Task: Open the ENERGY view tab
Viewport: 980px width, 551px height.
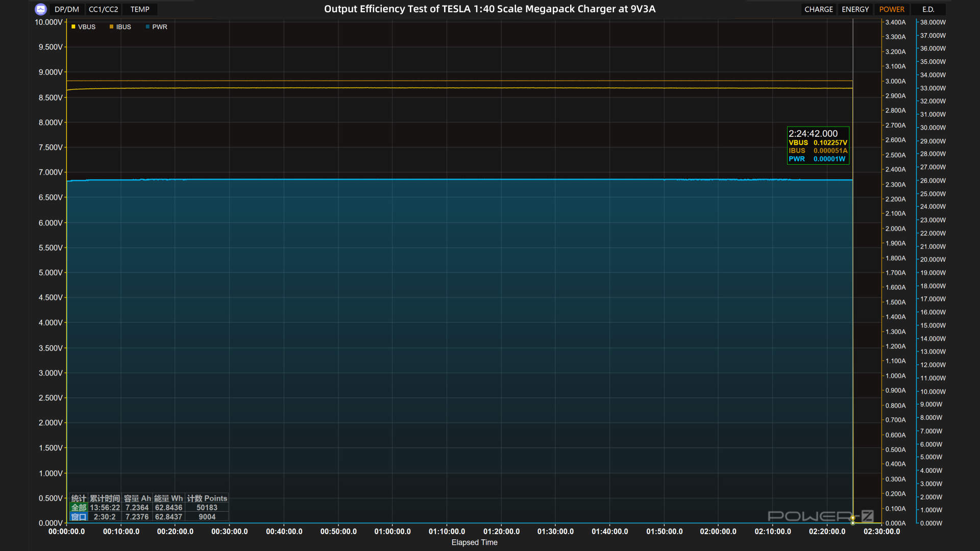Action: click(855, 9)
